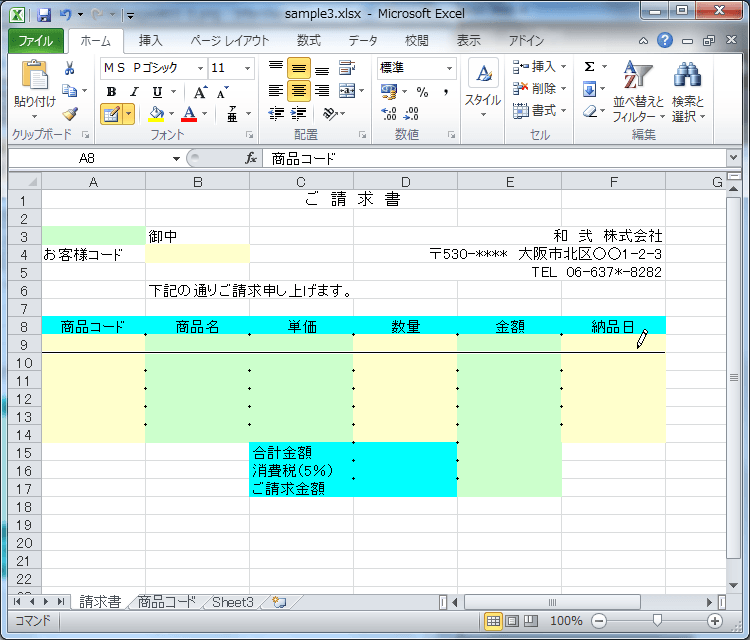The height and width of the screenshot is (640, 750).
Task: Open ファイル tab
Action: [36, 41]
